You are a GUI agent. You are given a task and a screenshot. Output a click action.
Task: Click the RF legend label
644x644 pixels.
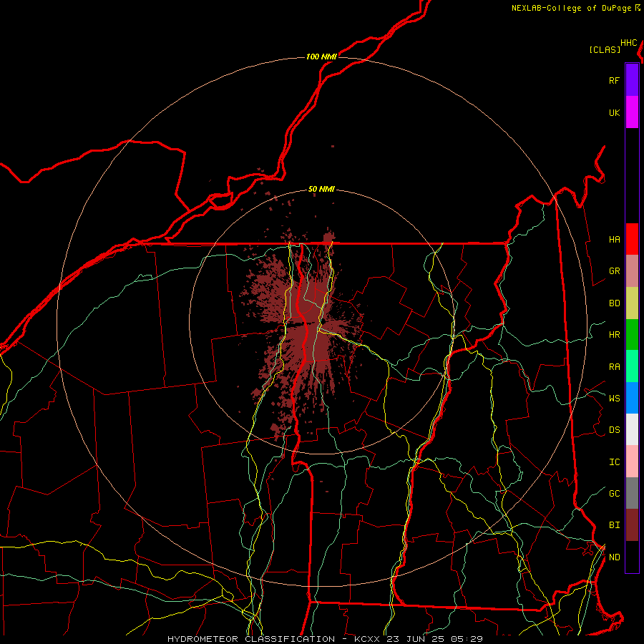[x=614, y=80]
